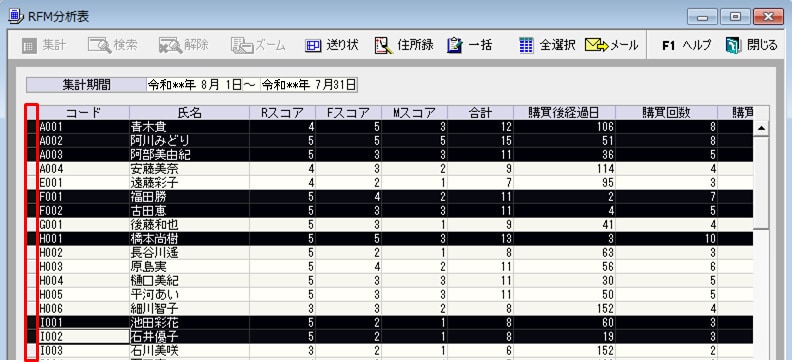Click the メール envelope icon
Image resolution: width=792 pixels, height=362 pixels.
pyautogui.click(x=596, y=46)
